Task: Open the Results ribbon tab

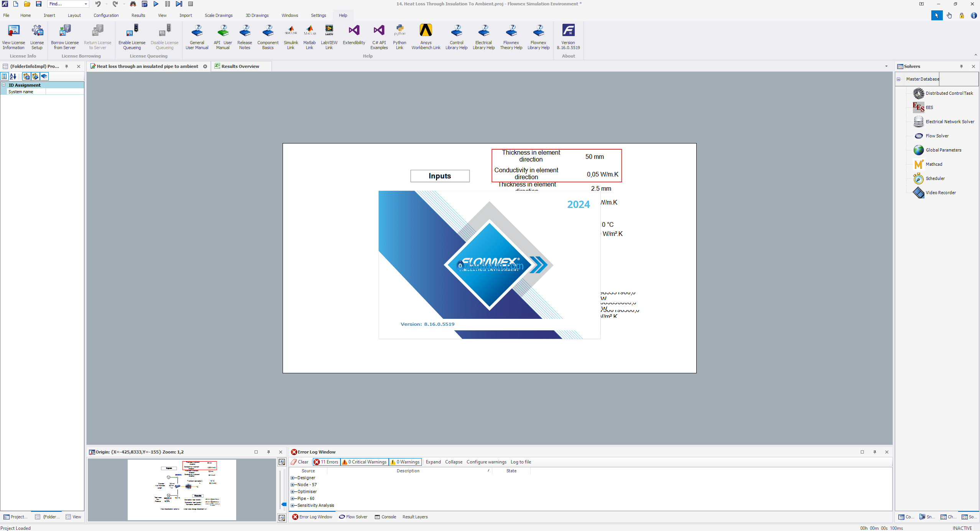Action: coord(138,15)
